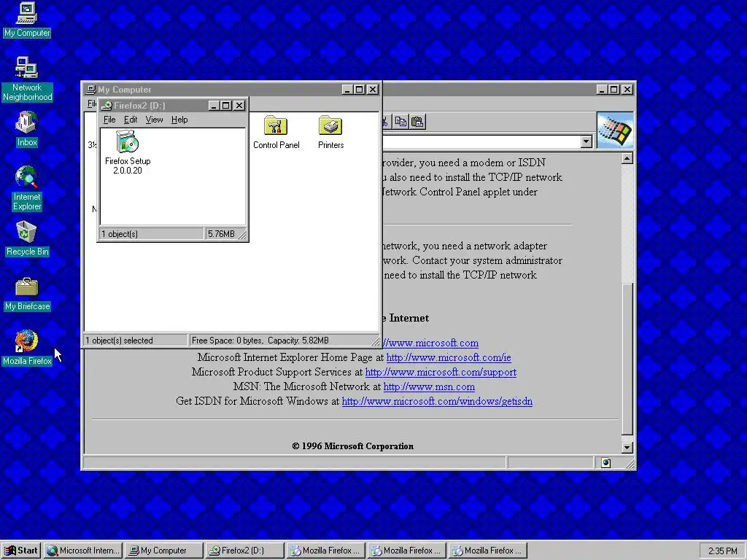Minimize the My Computer window
This screenshot has height=560, width=747.
click(x=347, y=90)
